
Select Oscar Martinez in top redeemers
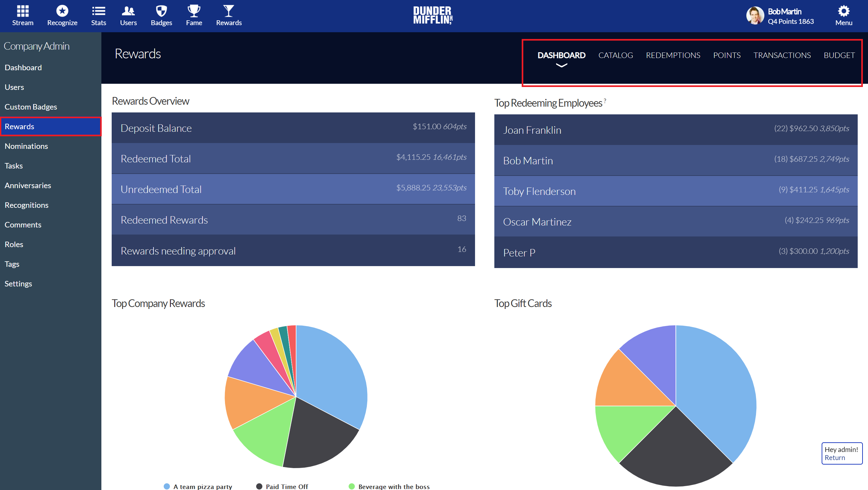click(x=676, y=222)
